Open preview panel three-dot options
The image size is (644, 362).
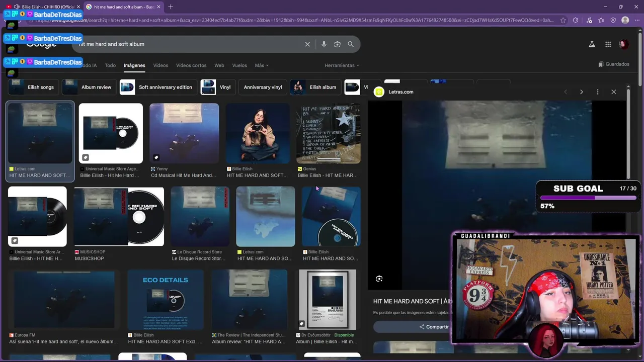(x=598, y=92)
